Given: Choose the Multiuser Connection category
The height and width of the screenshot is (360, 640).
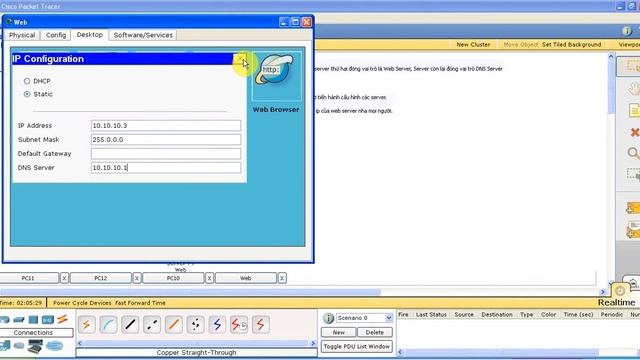Looking at the screenshot, I should pyautogui.click(x=54, y=346).
